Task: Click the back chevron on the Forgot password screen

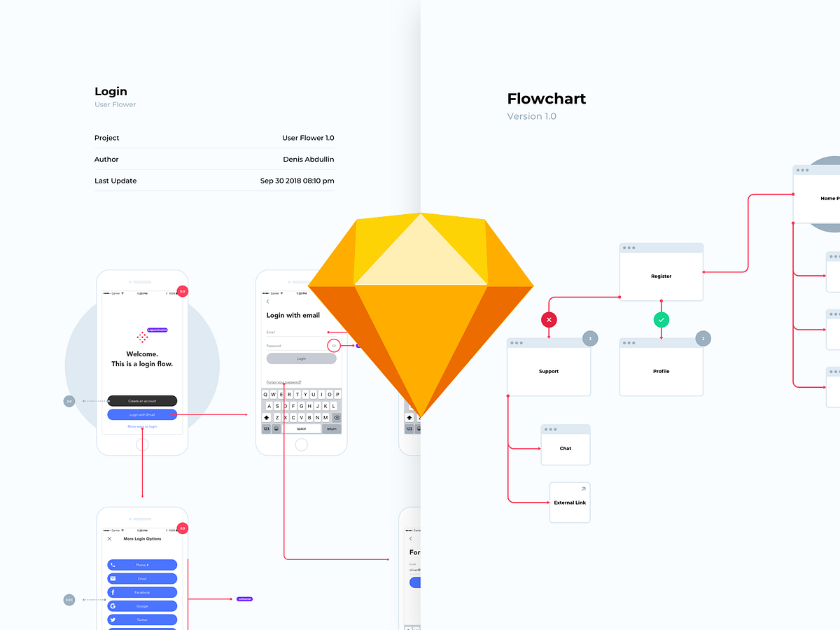Action: [409, 539]
